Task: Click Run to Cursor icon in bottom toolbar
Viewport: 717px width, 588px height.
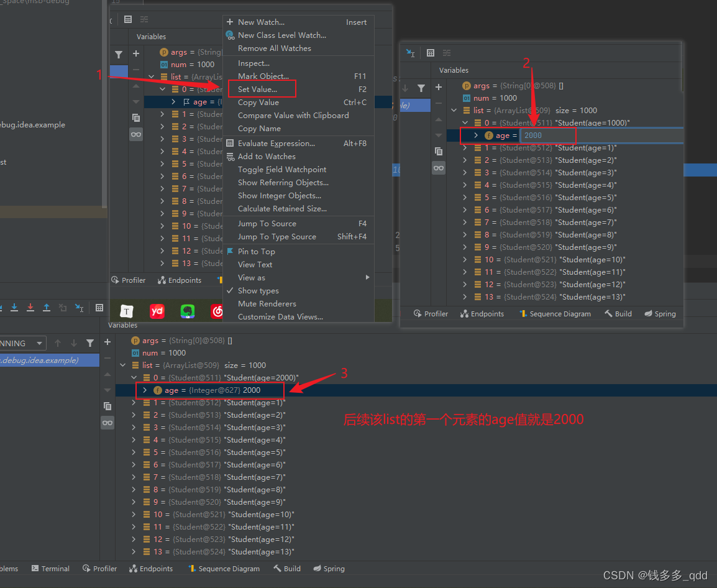Action: click(79, 308)
